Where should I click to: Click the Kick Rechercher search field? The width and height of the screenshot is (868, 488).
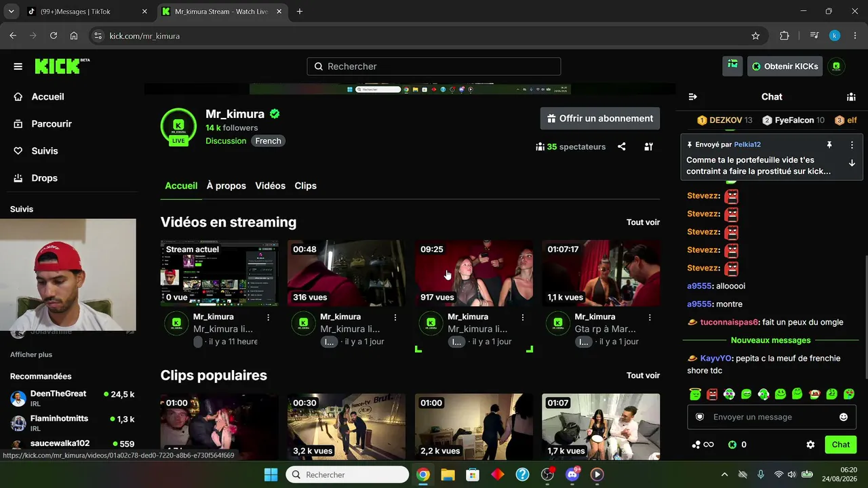click(434, 66)
